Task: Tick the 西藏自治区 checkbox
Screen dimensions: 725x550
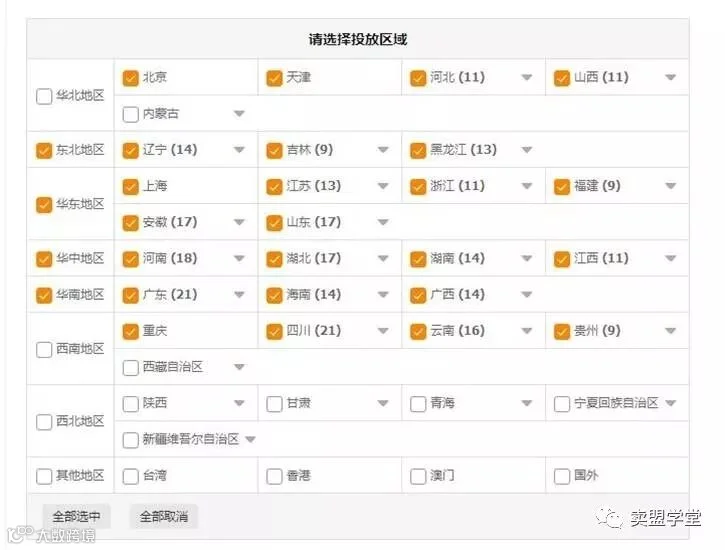Action: 130,367
